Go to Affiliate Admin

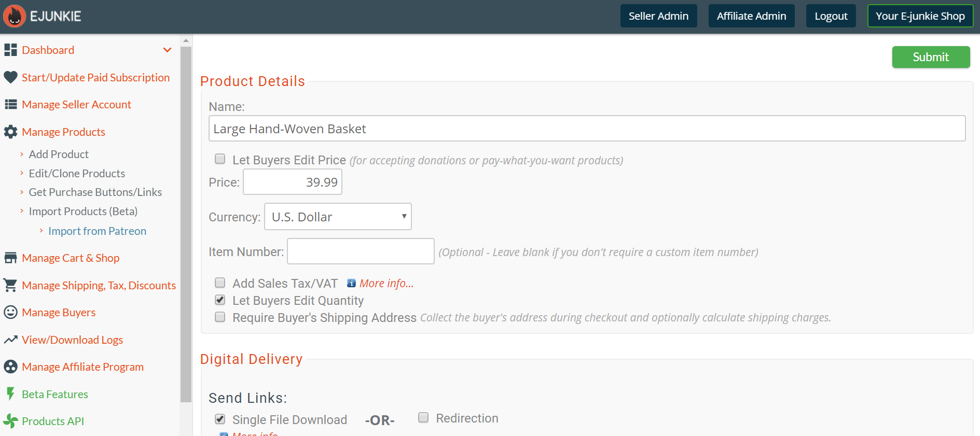tap(751, 16)
